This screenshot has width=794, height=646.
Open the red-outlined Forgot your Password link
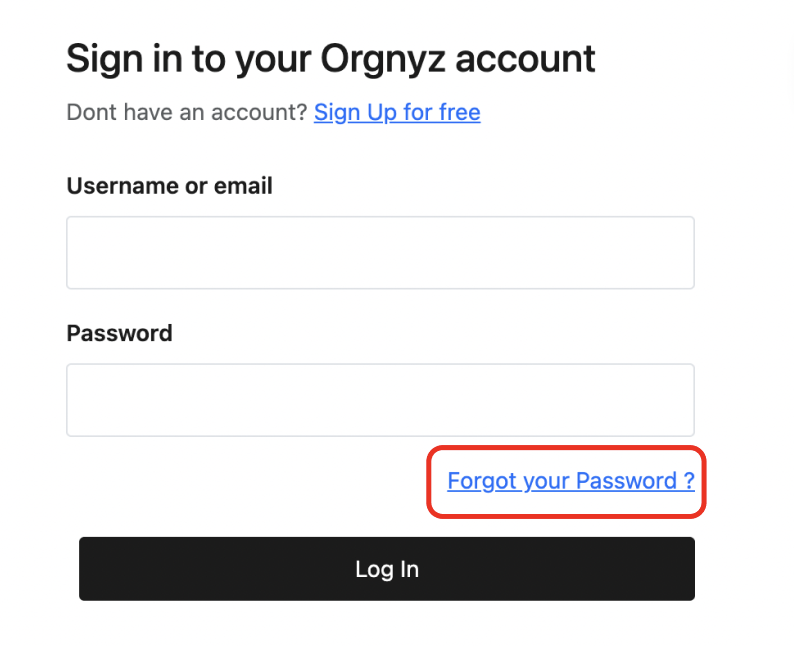pos(570,481)
